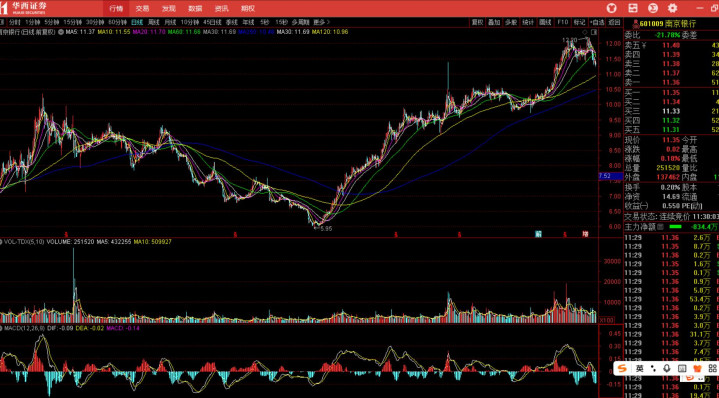Click the 601009 南京银行 stock title

pyautogui.click(x=668, y=24)
